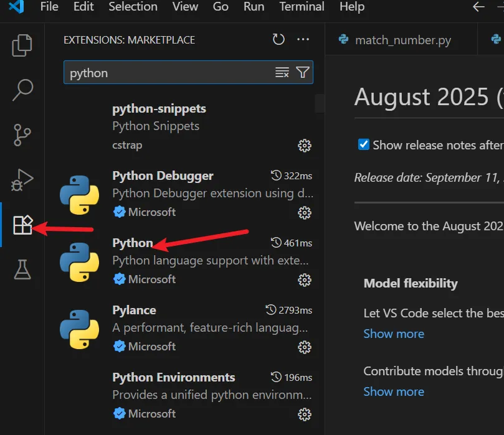Clear extensions search results
Viewport: 504px width, 435px height.
282,73
